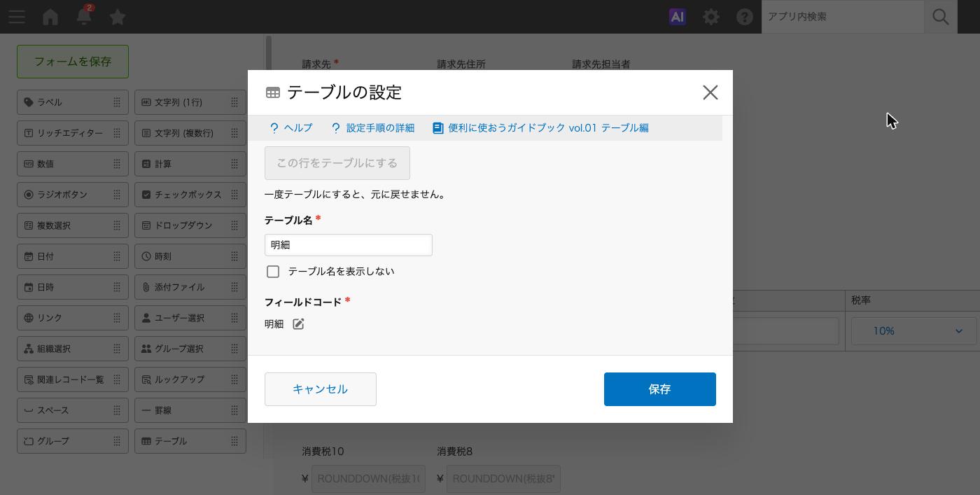Select the 時刻 field item
The width and height of the screenshot is (980, 495).
tap(190, 256)
